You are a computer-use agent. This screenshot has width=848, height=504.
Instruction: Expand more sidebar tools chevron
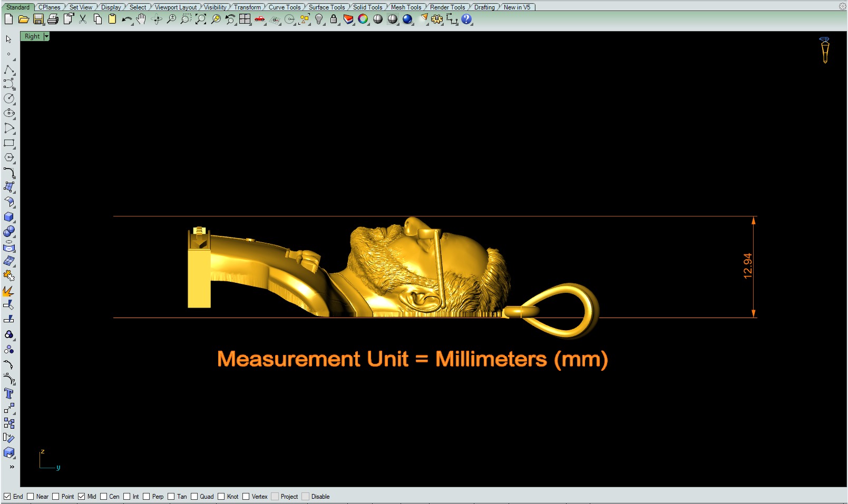coord(12,467)
